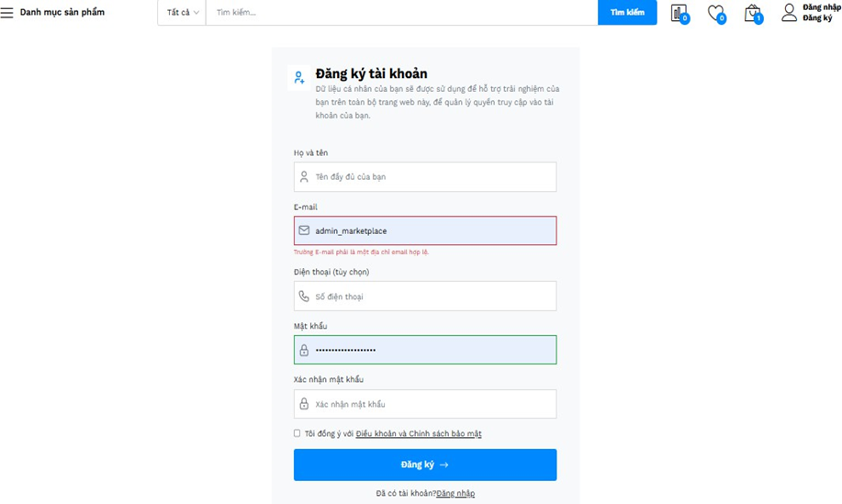Click the phone icon in Điện thoại field
This screenshot has width=842, height=504.
coord(304,297)
